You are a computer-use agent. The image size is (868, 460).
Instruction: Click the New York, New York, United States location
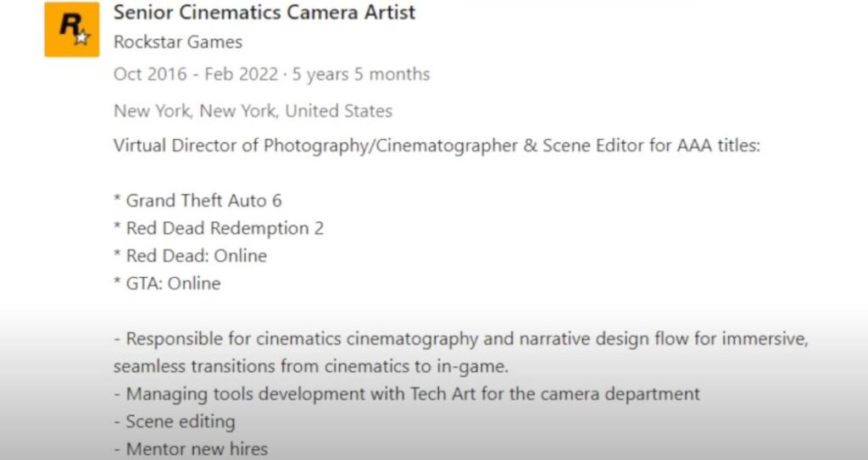point(253,111)
